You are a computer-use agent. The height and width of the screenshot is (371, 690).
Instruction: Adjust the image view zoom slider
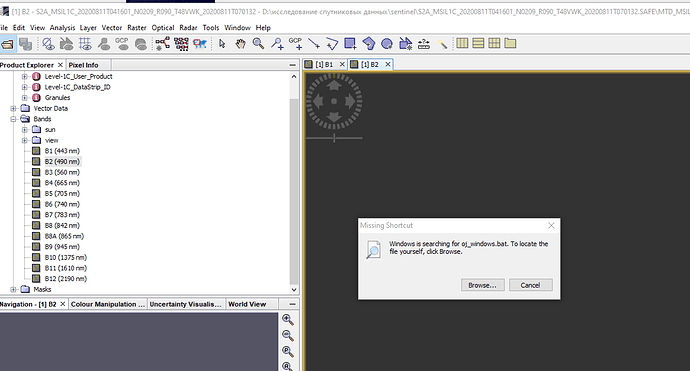pos(334,138)
